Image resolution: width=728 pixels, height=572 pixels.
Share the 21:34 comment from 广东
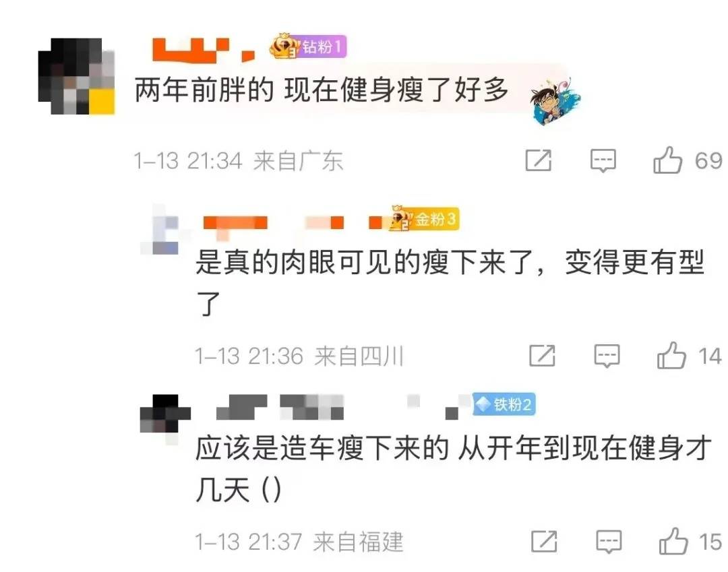click(539, 160)
